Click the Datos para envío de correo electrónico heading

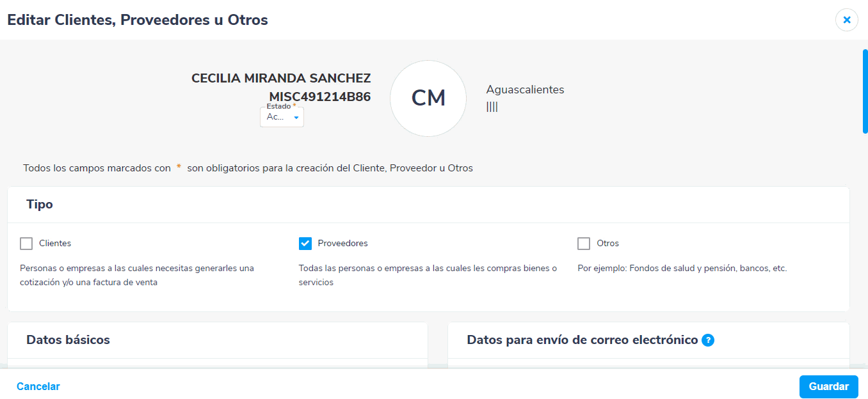(x=582, y=340)
